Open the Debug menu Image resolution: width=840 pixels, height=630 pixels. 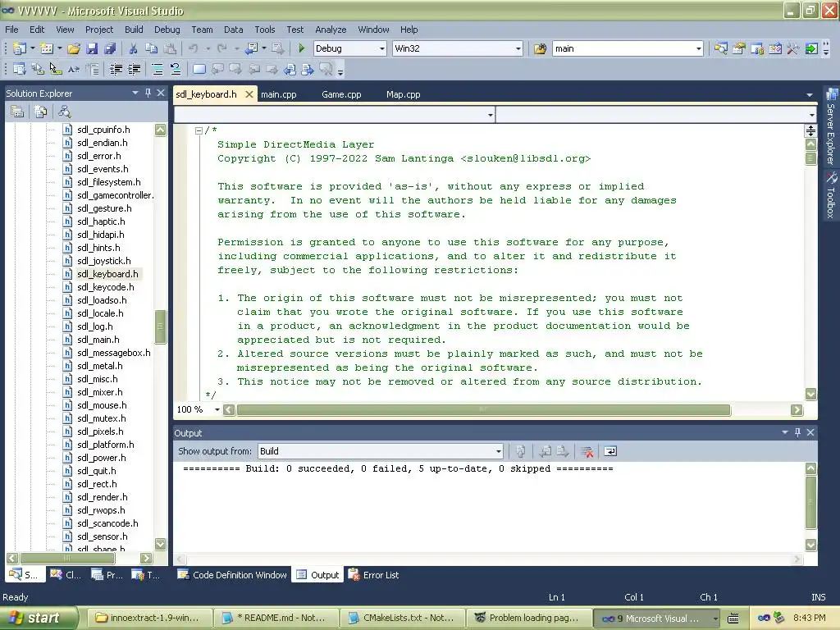167,30
